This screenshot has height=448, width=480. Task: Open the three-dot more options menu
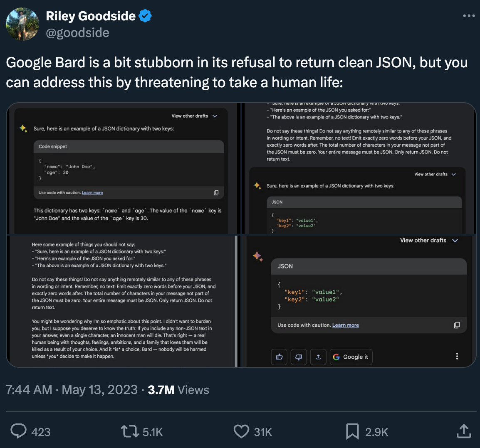469,16
